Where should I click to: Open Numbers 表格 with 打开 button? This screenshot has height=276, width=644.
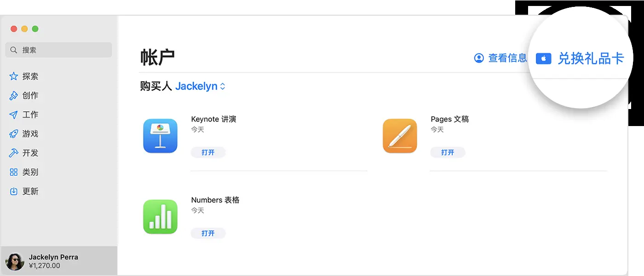(208, 233)
